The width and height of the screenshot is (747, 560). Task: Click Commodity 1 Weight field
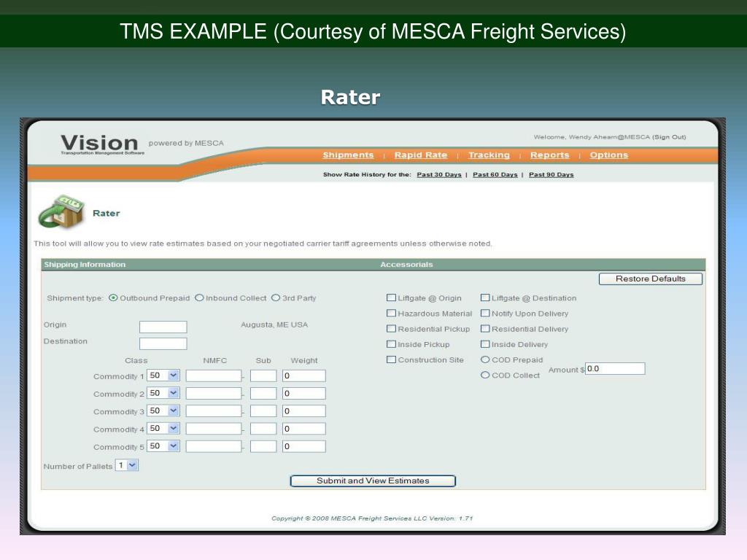point(304,376)
